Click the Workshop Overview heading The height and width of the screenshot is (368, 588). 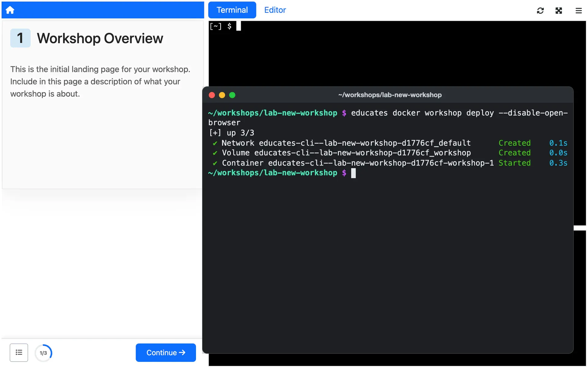pos(100,38)
